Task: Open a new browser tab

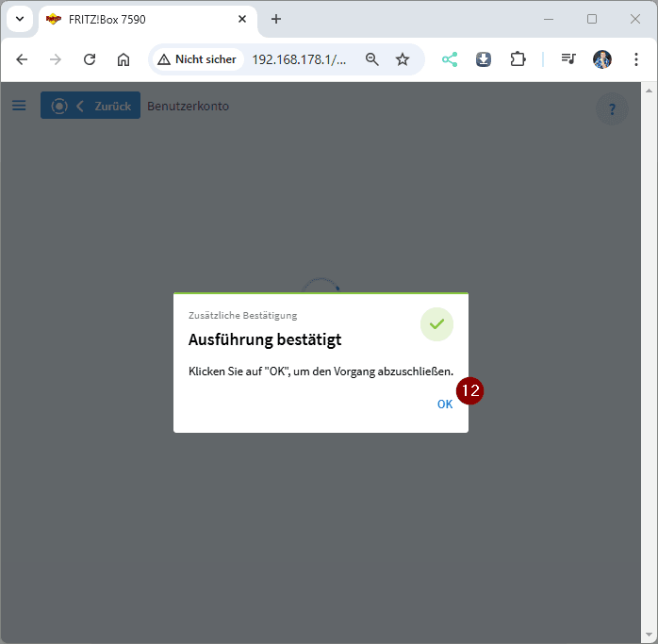Action: tap(276, 19)
